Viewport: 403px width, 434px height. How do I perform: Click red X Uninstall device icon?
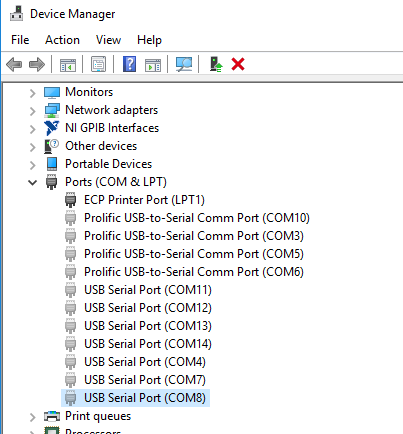[238, 64]
